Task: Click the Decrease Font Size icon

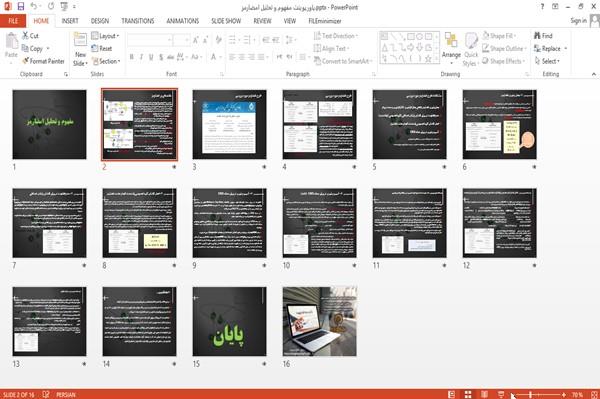Action: [x=205, y=40]
